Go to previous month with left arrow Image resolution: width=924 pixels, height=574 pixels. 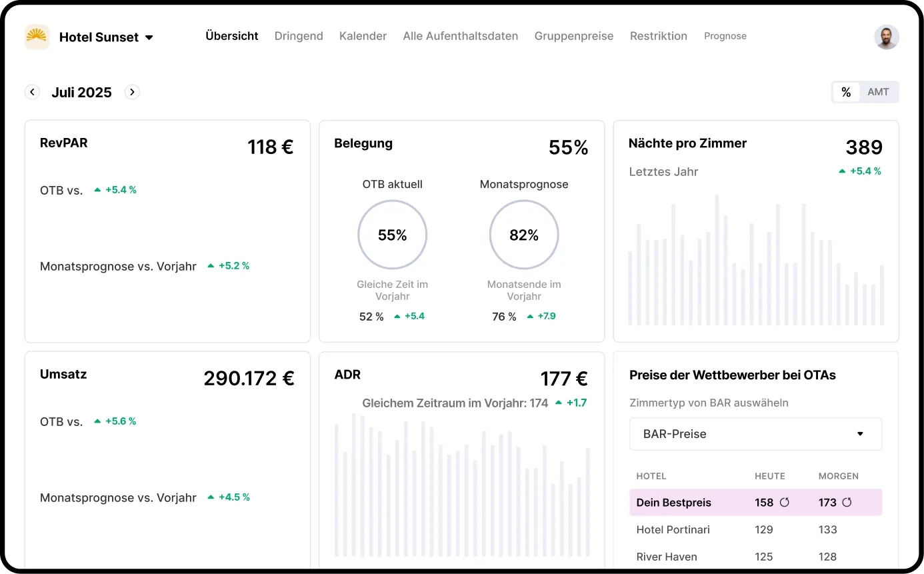click(x=32, y=92)
